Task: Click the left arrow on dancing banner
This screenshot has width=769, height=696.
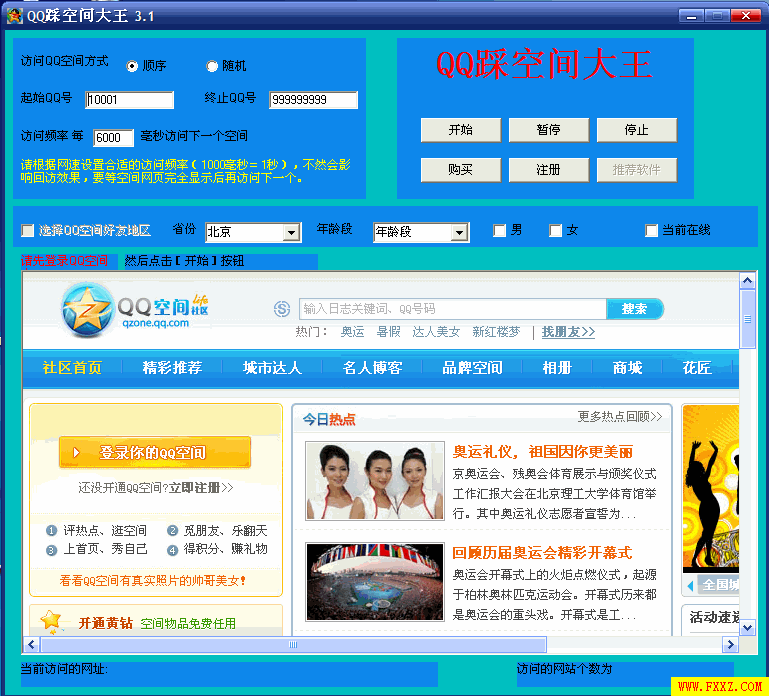Action: [x=690, y=584]
